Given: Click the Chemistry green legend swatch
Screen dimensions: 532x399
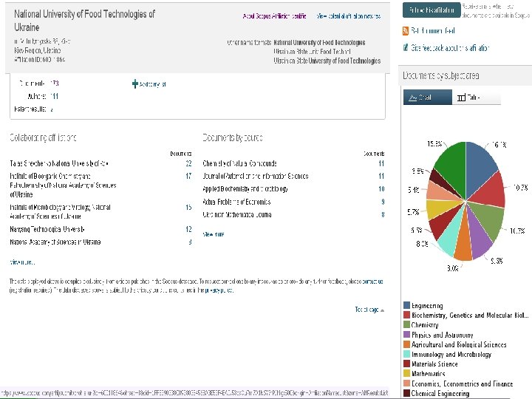Looking at the screenshot, I should pyautogui.click(x=406, y=325).
